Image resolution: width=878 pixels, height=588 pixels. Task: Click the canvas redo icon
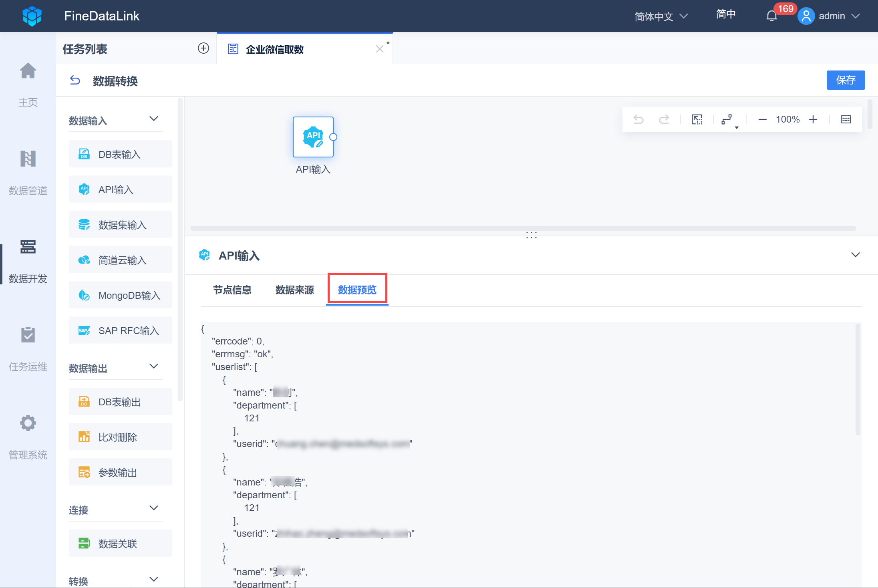pos(664,119)
